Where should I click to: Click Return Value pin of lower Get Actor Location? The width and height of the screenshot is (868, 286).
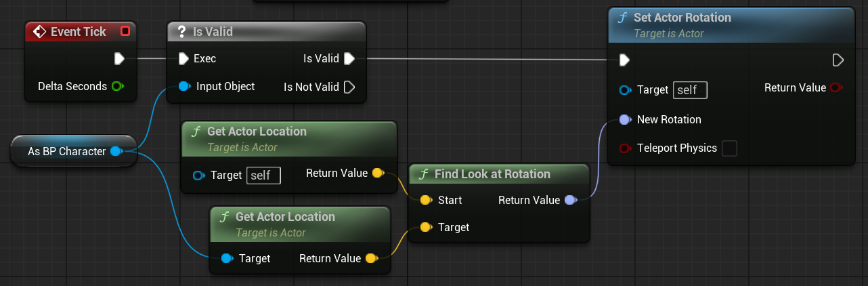371,258
